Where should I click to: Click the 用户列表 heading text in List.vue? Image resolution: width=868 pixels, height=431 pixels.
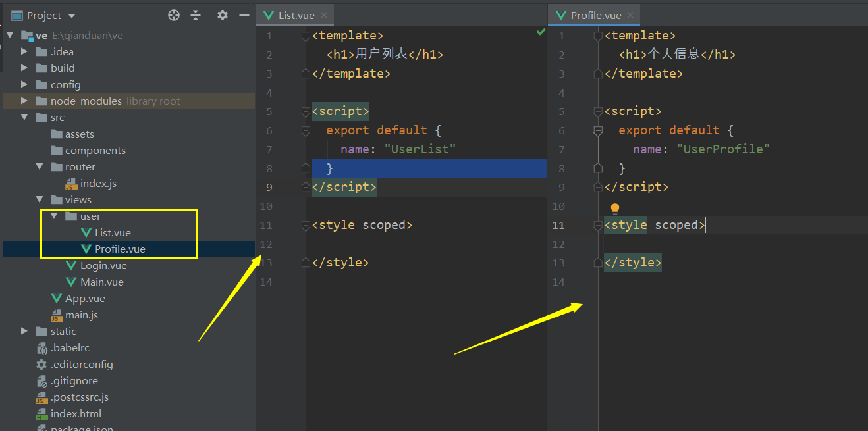tap(381, 55)
